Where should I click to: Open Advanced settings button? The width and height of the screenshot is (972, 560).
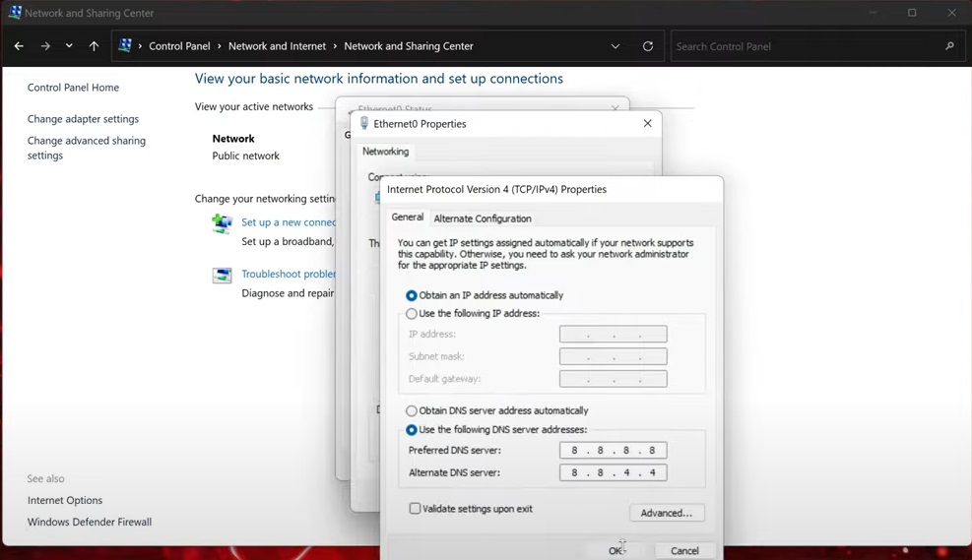(667, 513)
